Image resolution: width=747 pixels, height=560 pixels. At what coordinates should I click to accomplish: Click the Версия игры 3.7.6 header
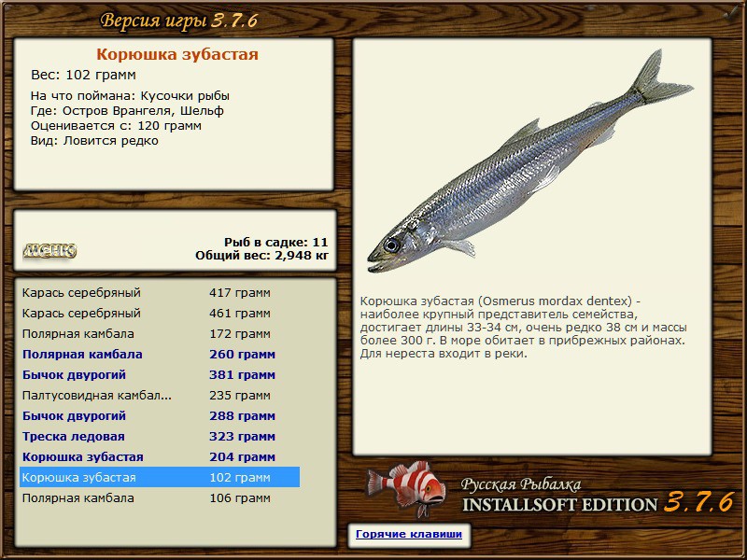[179, 21]
